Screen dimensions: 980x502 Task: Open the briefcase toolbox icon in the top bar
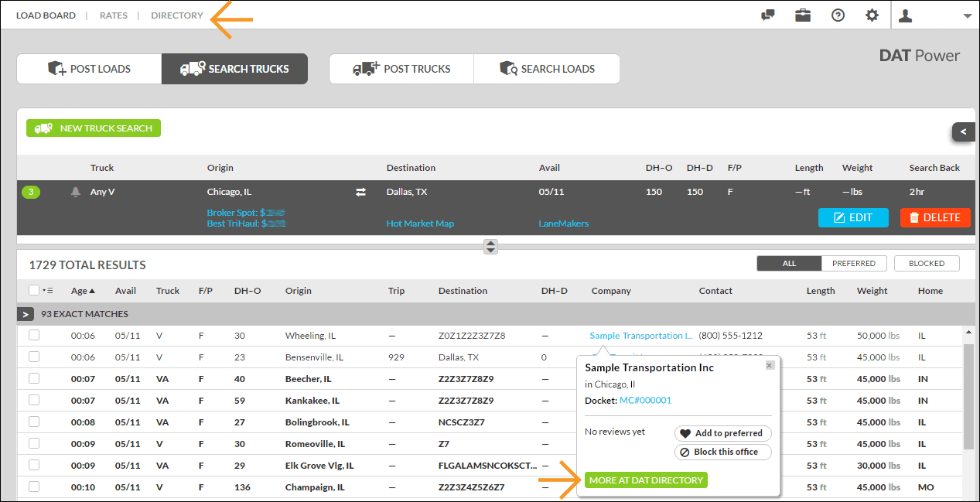coord(802,15)
